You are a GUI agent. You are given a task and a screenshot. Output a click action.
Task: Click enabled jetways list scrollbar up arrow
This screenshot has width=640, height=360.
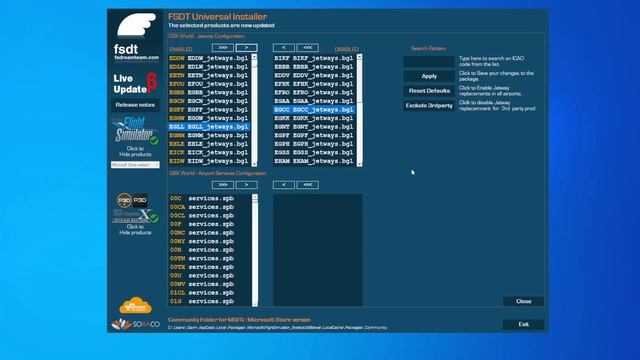tap(254, 57)
